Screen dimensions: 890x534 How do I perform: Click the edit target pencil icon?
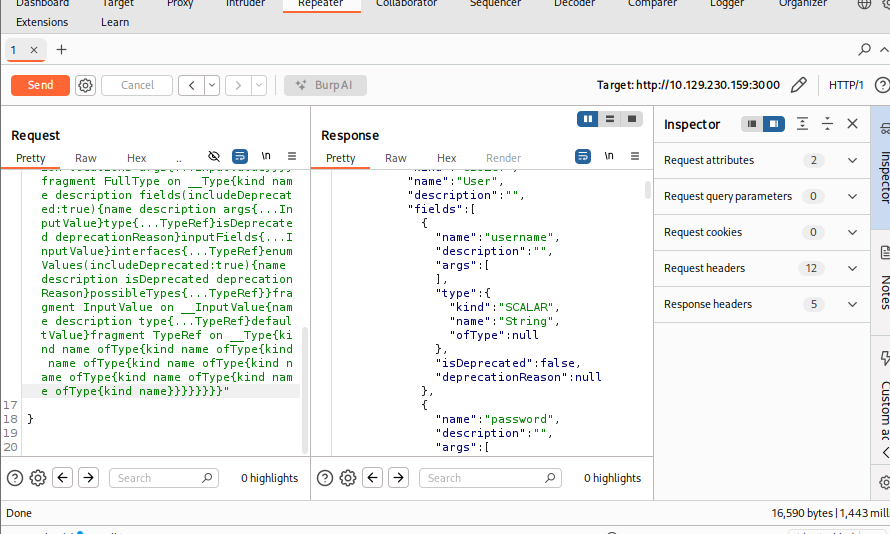click(x=799, y=85)
